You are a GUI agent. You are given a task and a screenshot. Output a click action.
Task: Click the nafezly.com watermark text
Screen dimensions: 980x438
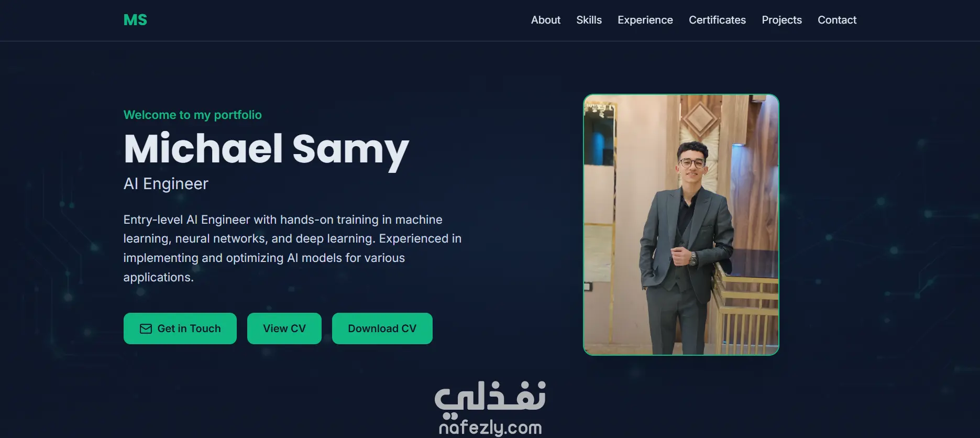(x=490, y=428)
